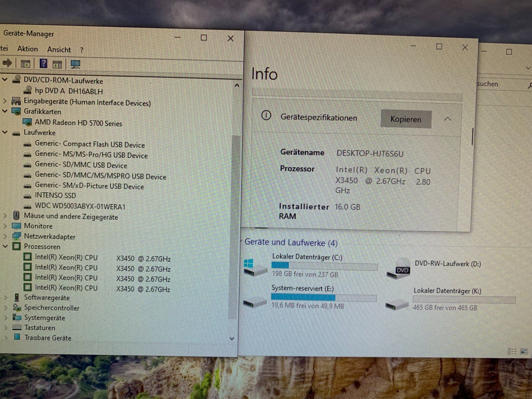532x399 pixels.
Task: Open the Ansicht menu
Action: (x=59, y=49)
